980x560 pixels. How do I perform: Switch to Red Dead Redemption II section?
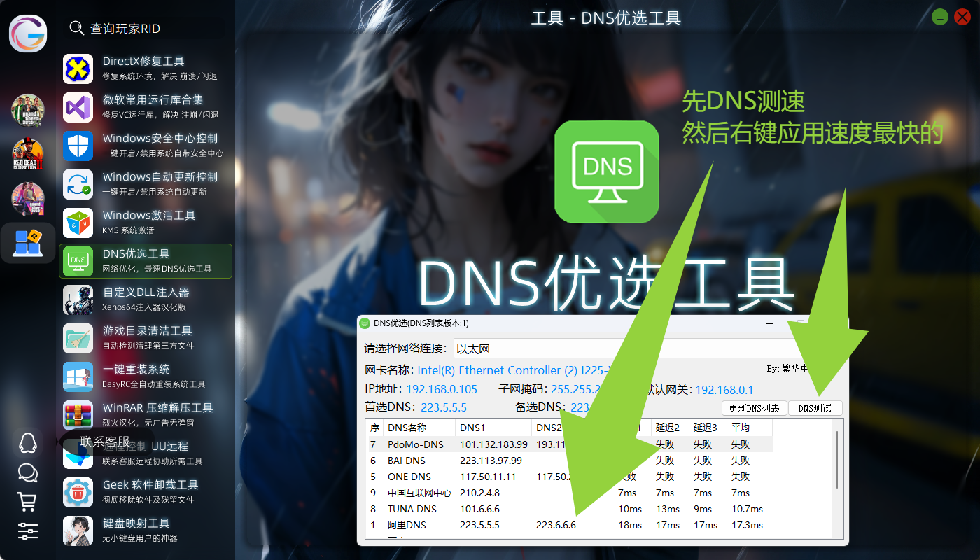[x=28, y=155]
